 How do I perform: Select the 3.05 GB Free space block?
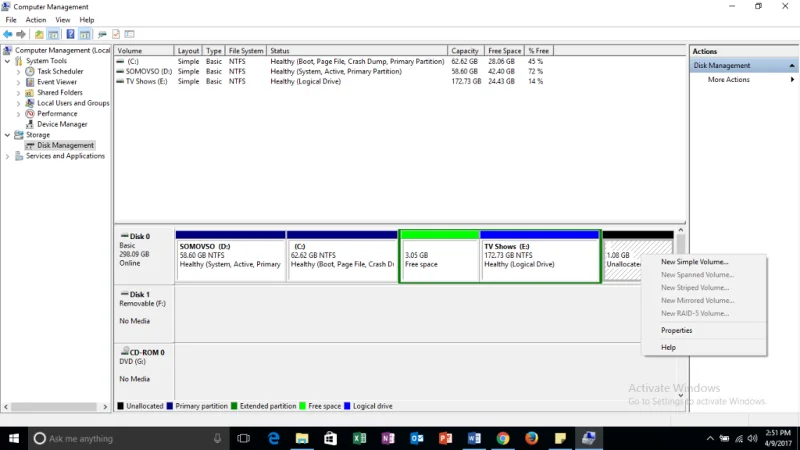(x=440, y=256)
